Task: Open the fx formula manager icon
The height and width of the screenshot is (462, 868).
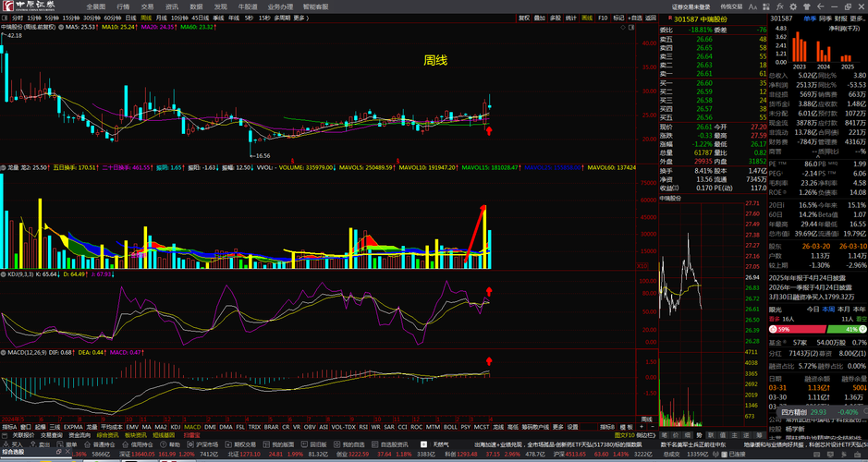Action: [x=780, y=6]
